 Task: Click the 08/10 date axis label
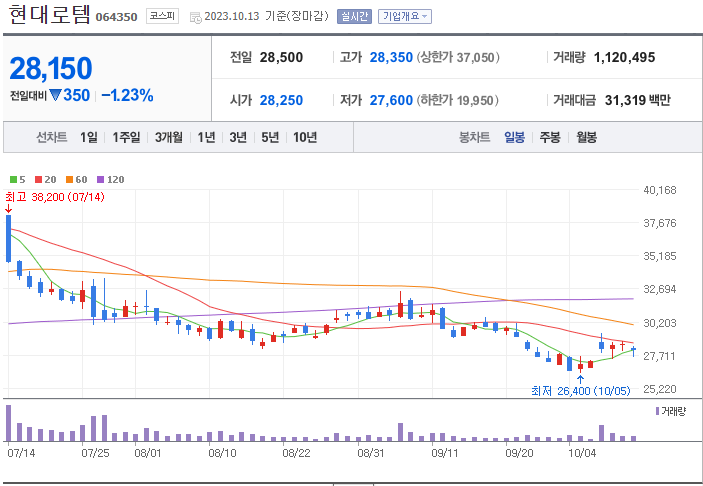point(222,453)
